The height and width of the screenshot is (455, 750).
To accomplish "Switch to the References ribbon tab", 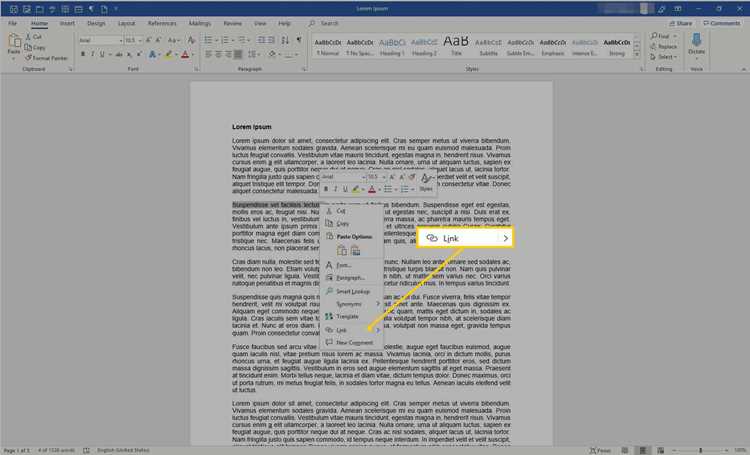I will (x=162, y=23).
